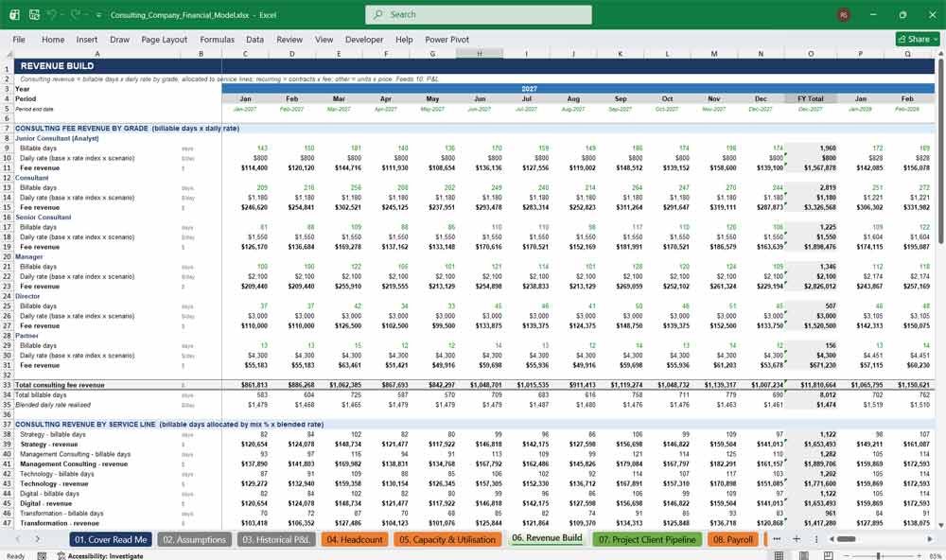This screenshot has width=946, height=560.
Task: Select the Page Layout tab
Action: click(x=164, y=39)
